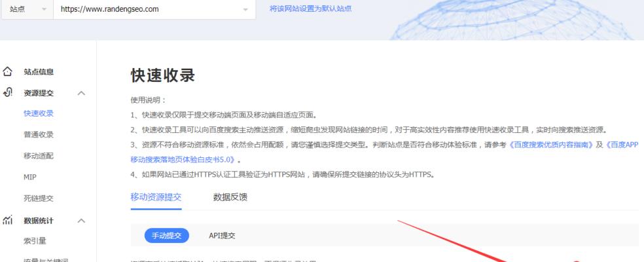644x262 pixels.
Task: Switch to the 数据反馈 tab
Action: click(230, 197)
